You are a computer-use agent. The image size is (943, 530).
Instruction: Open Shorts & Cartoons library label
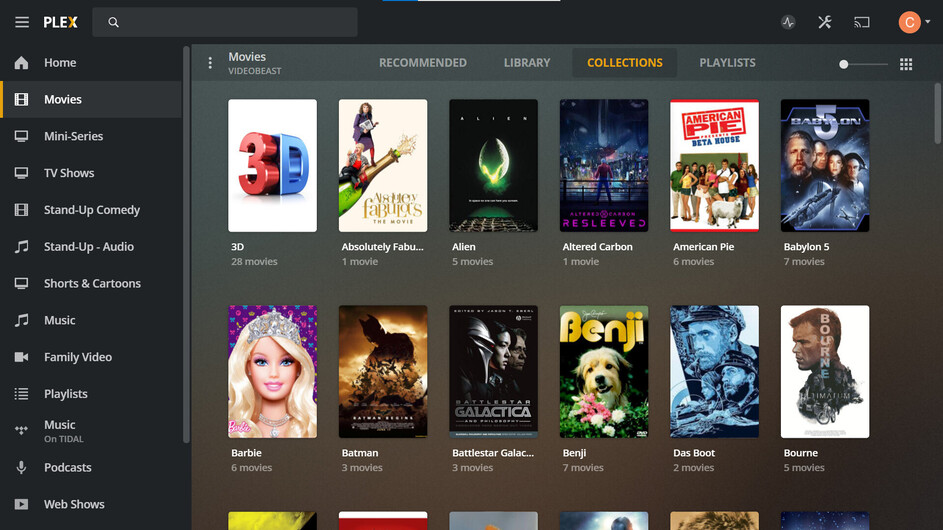(x=93, y=283)
